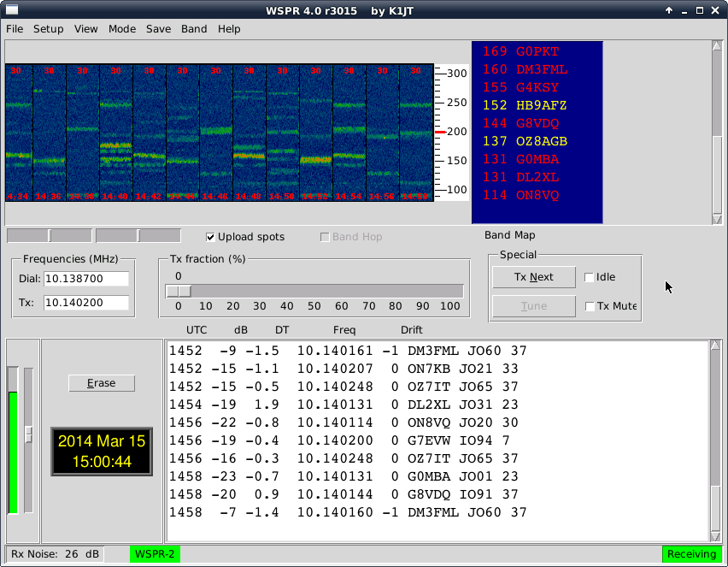Screen dimensions: 728x567
Task: Click the band map scroll up arrow
Action: tap(717, 45)
